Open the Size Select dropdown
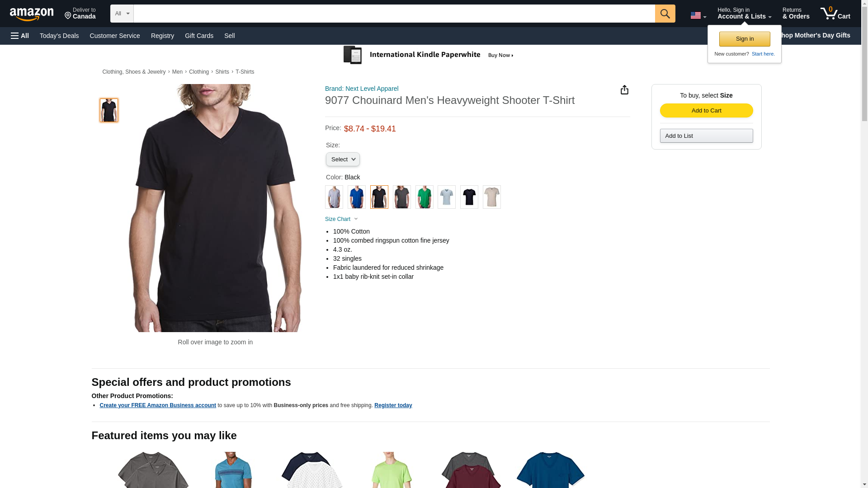The image size is (868, 488). coord(343,159)
